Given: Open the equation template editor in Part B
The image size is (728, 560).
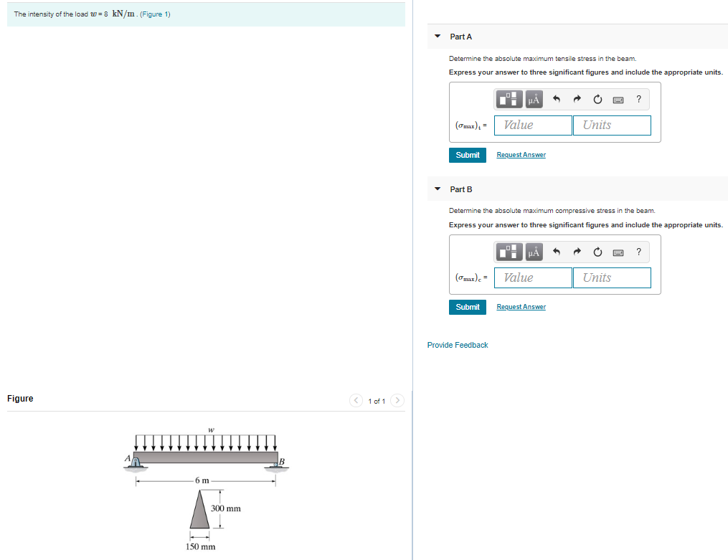Looking at the screenshot, I should pos(509,252).
